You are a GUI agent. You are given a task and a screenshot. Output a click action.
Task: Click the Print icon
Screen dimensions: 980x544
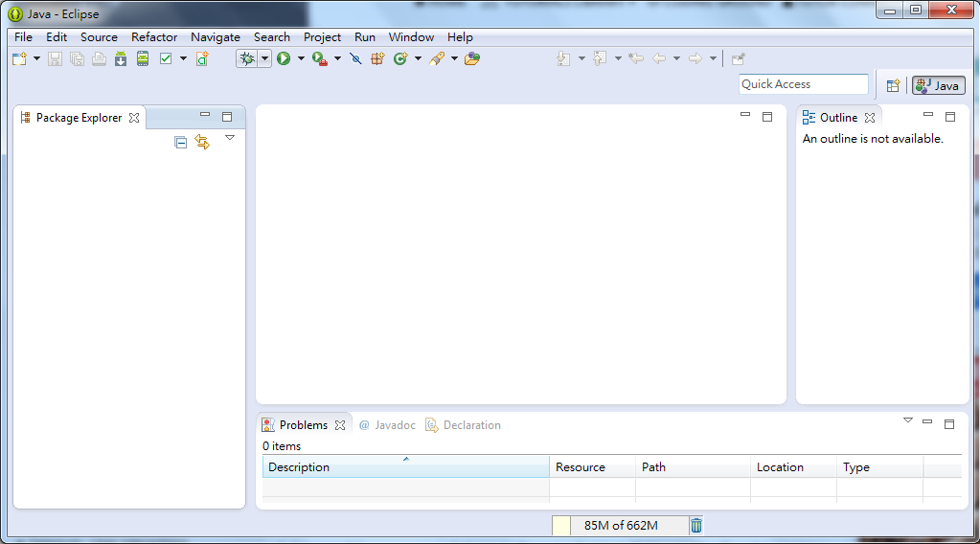tap(99, 58)
